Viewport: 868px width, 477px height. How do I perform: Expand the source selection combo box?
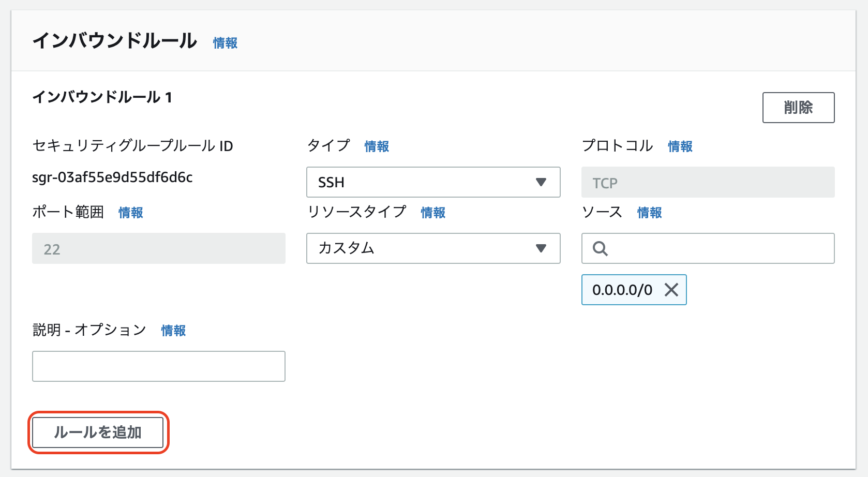[708, 249]
